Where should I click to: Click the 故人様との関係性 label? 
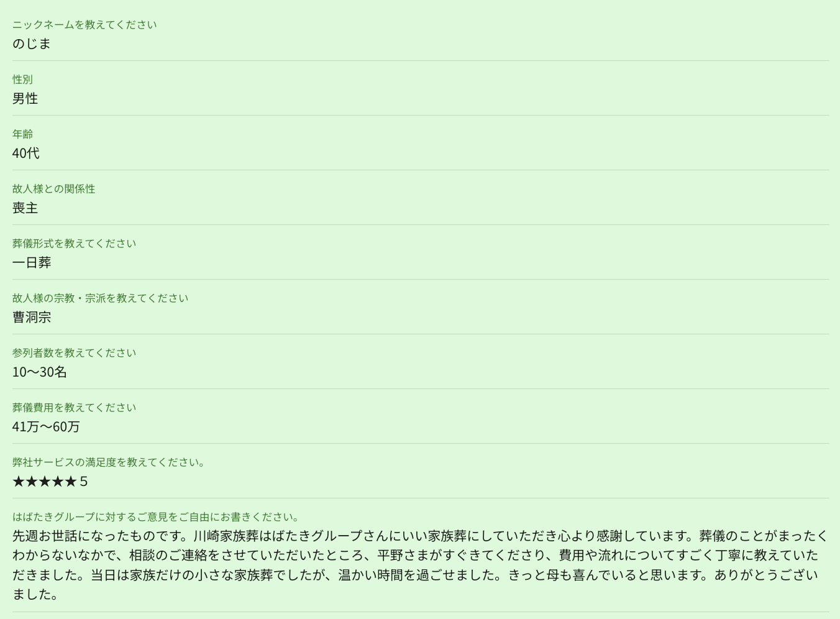(x=54, y=189)
